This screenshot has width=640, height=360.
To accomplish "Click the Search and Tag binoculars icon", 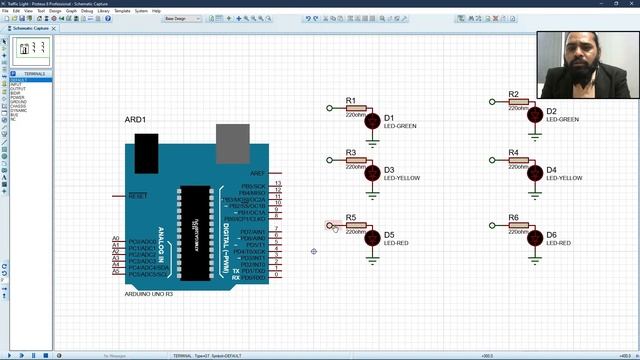I will (471, 18).
